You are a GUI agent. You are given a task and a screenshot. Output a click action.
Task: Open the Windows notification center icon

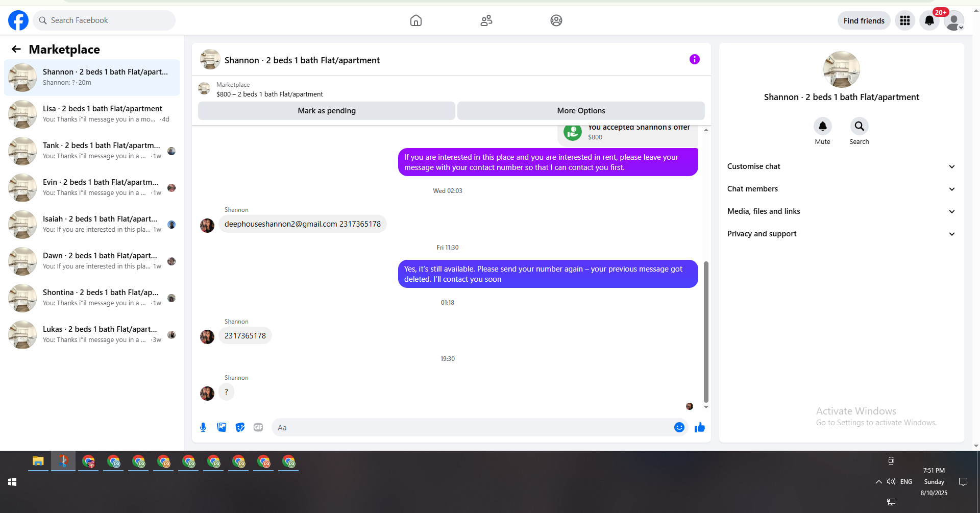click(963, 481)
